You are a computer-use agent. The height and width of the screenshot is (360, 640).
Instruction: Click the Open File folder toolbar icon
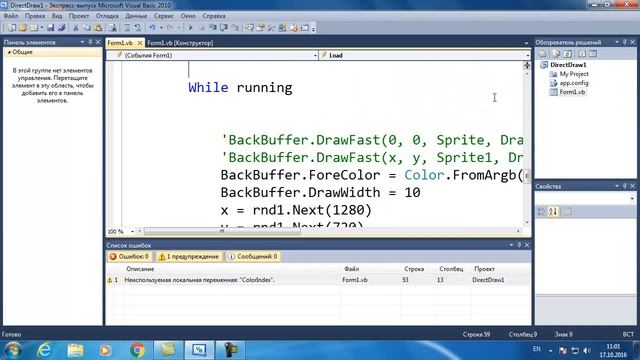pos(23,28)
